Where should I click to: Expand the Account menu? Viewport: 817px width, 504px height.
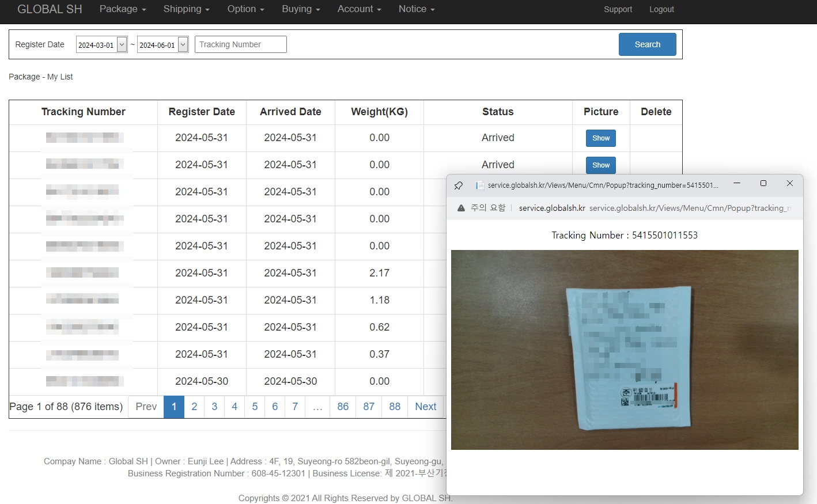coord(359,9)
